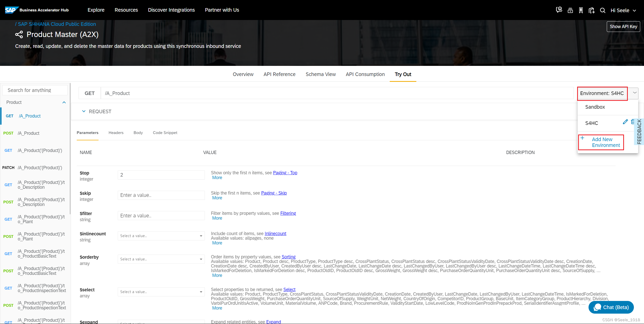Viewport: 644px width, 324px height.
Task: Click the $skip value input field
Action: click(161, 195)
